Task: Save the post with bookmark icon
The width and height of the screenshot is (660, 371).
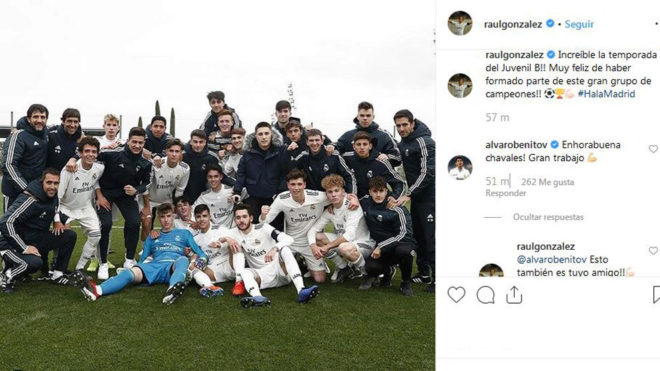Action: pos(656,295)
